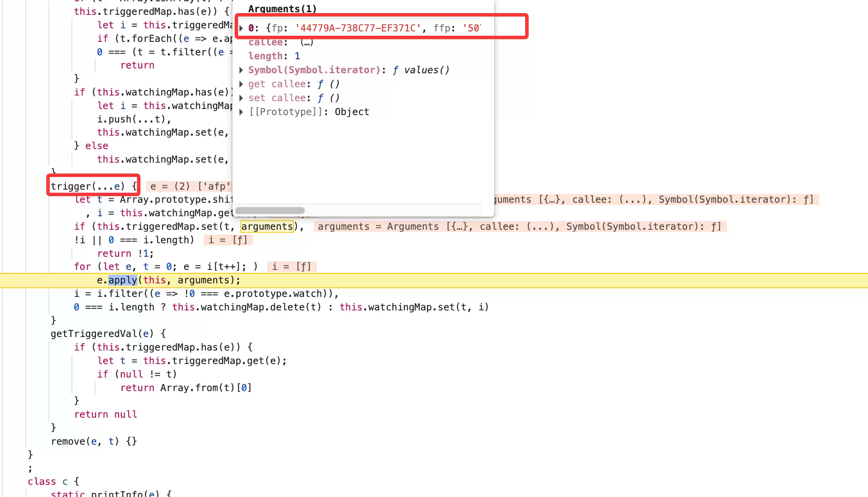Screen dimensions: 868x497
Task: Click the trigger(...e) method definition
Action: click(94, 186)
